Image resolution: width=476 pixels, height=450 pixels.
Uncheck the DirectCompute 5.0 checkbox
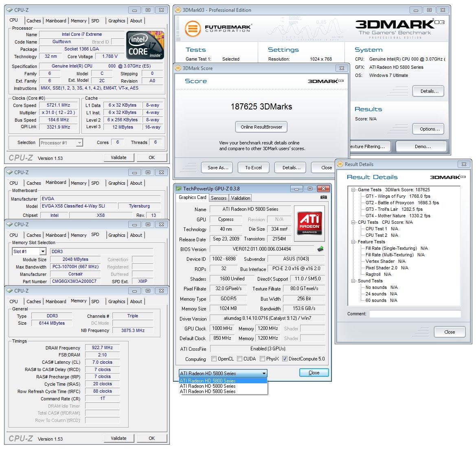pyautogui.click(x=285, y=359)
